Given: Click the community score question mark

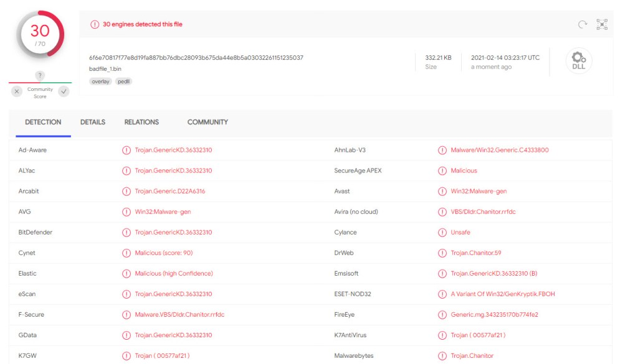Looking at the screenshot, I should (40, 76).
